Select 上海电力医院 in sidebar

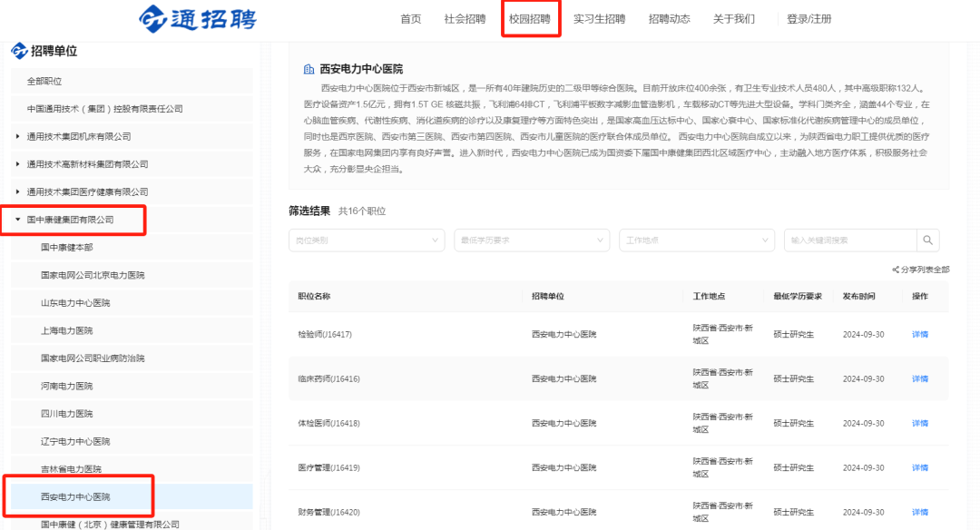tap(132, 330)
